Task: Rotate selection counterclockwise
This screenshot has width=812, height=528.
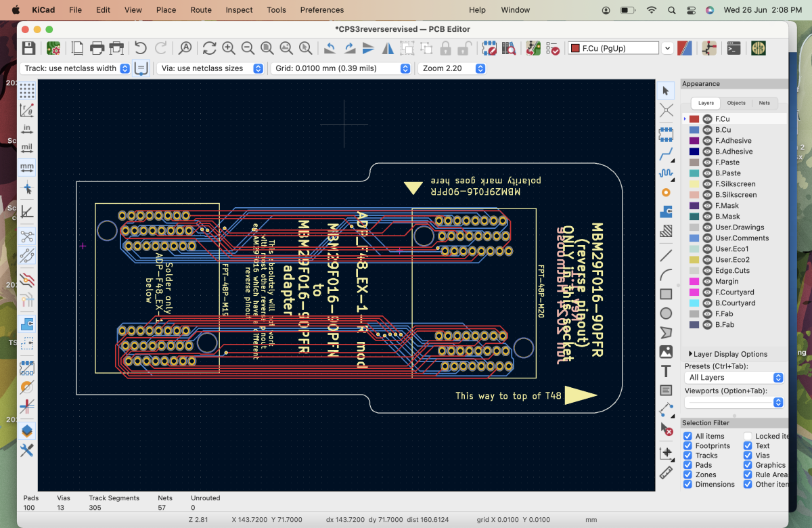Action: click(x=330, y=48)
